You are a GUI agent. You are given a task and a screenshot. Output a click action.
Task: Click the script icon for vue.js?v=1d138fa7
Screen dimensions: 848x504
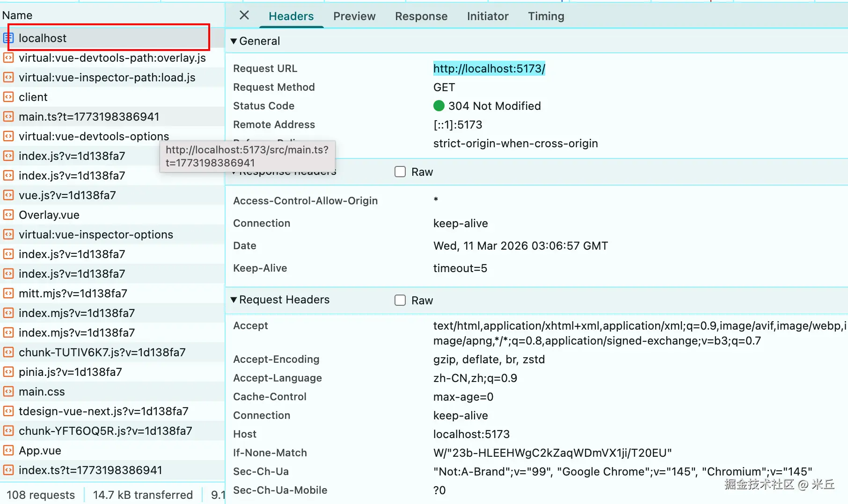pos(8,195)
